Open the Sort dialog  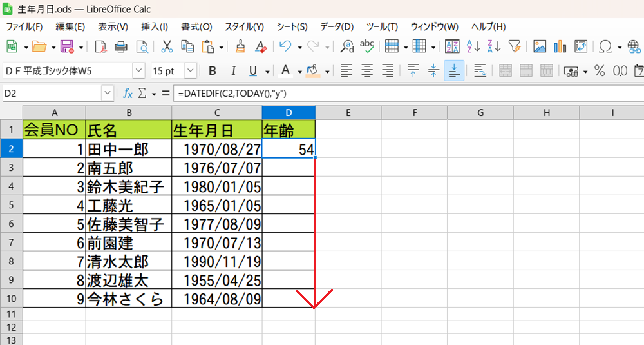click(x=452, y=46)
